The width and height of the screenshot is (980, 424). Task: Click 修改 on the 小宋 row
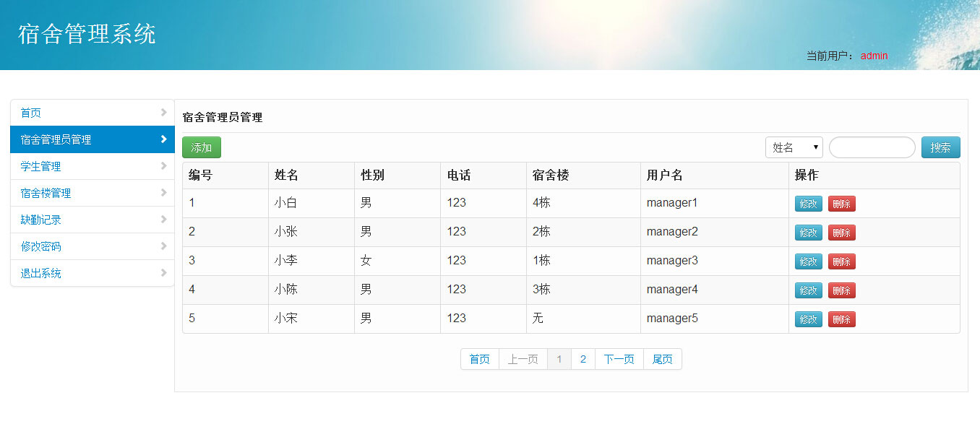[807, 319]
